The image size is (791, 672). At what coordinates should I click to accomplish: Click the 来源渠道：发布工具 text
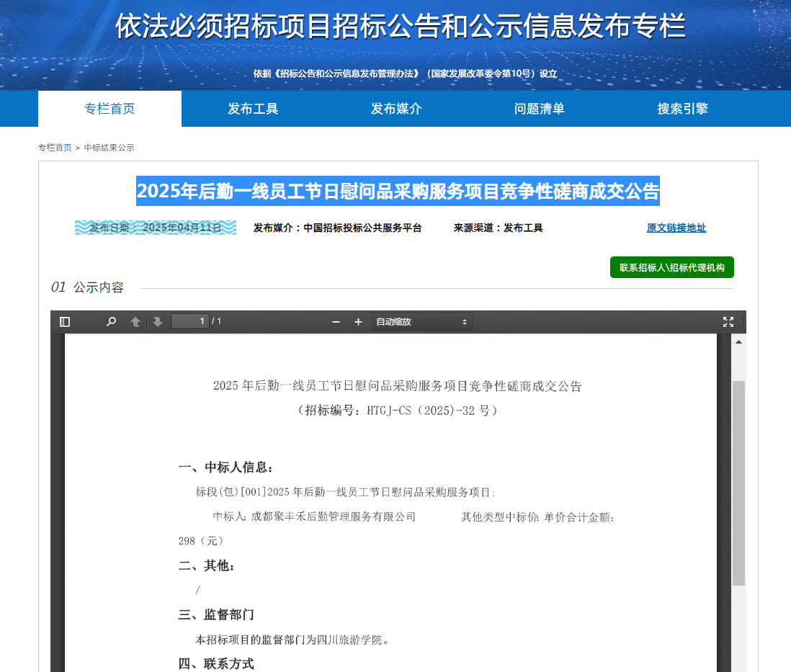pos(499,228)
